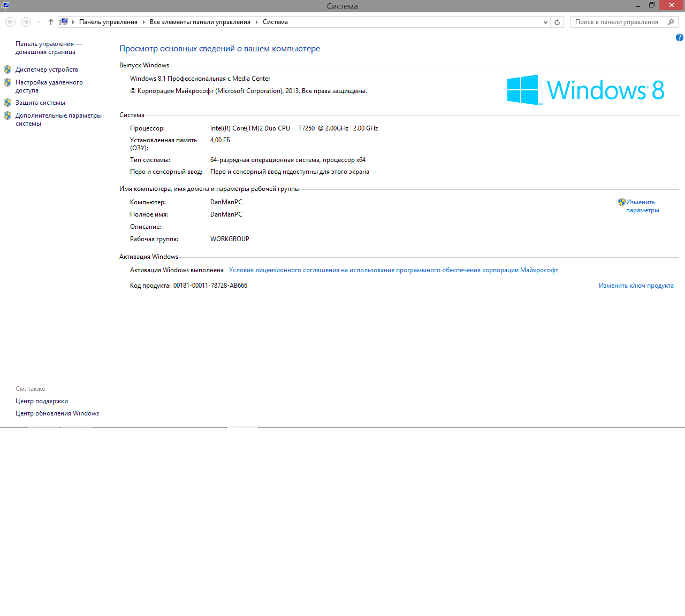Viewport: 685px width, 616px height.
Task: Click product ID '00181-00011-78728-AB666'
Action: (x=210, y=286)
